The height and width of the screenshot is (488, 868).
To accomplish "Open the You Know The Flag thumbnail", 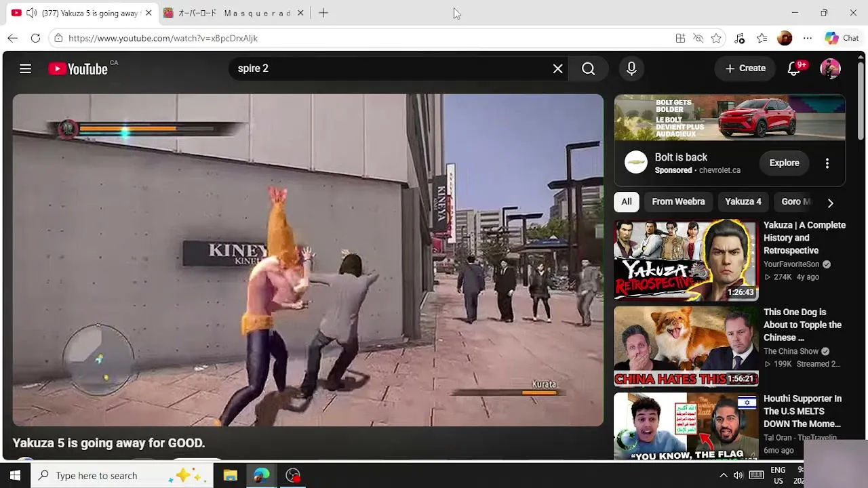I will point(686,427).
